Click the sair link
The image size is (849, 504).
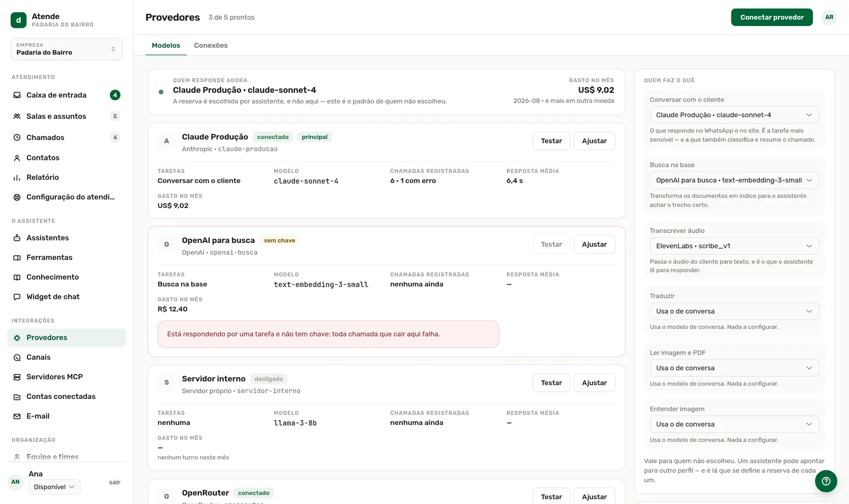click(115, 482)
